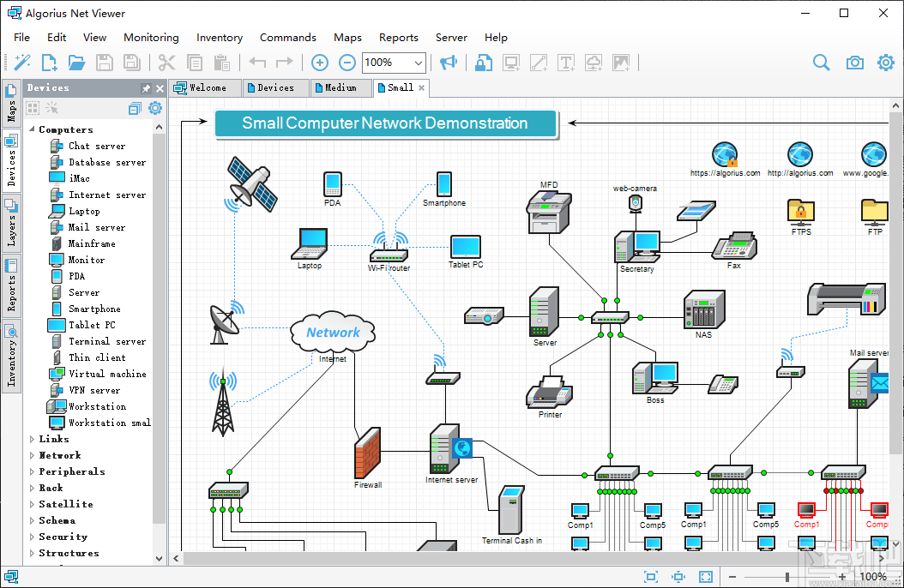Click the open folder toolbar icon
Screen dimensions: 904x588
(x=77, y=63)
